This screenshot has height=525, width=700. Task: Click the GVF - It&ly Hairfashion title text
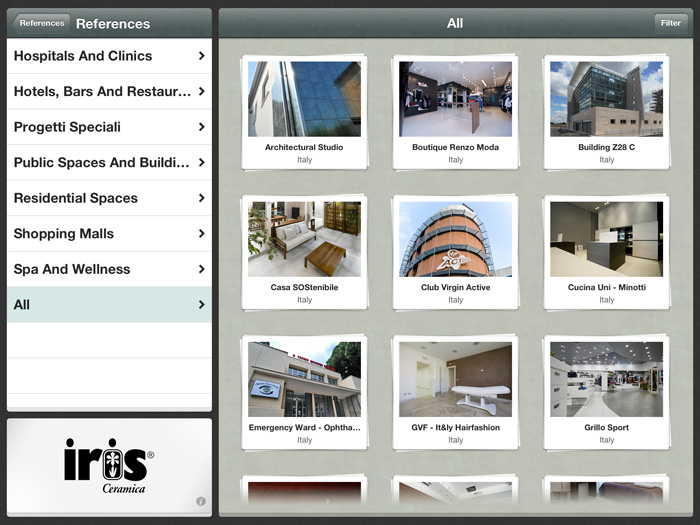coord(455,428)
